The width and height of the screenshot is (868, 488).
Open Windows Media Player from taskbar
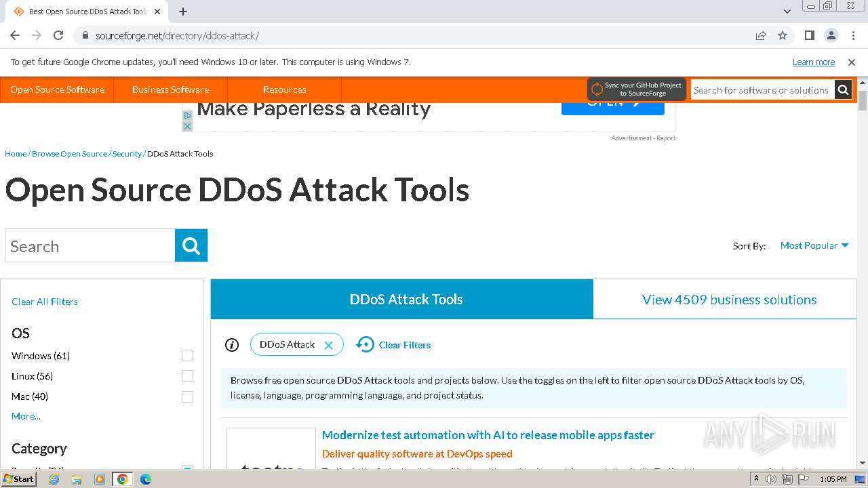100,479
